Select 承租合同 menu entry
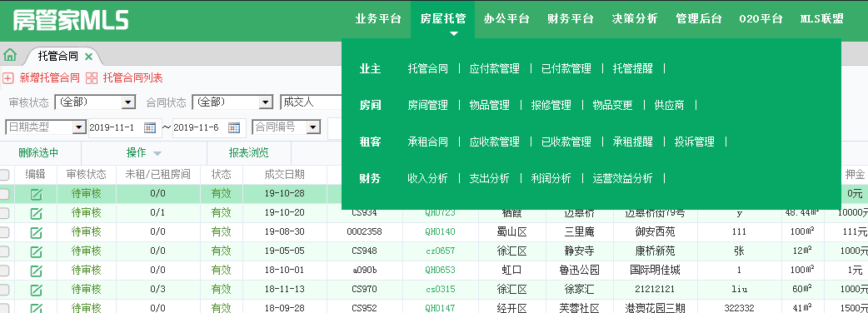 coord(428,142)
